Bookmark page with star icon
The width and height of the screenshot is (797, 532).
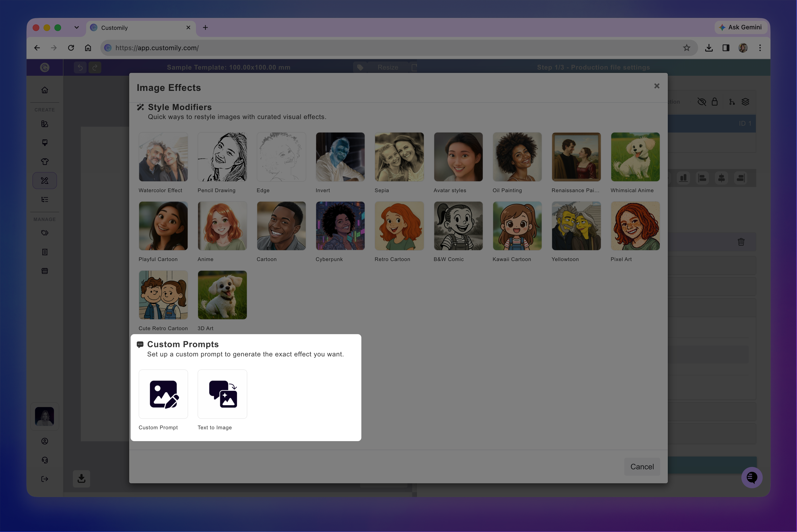pyautogui.click(x=687, y=48)
